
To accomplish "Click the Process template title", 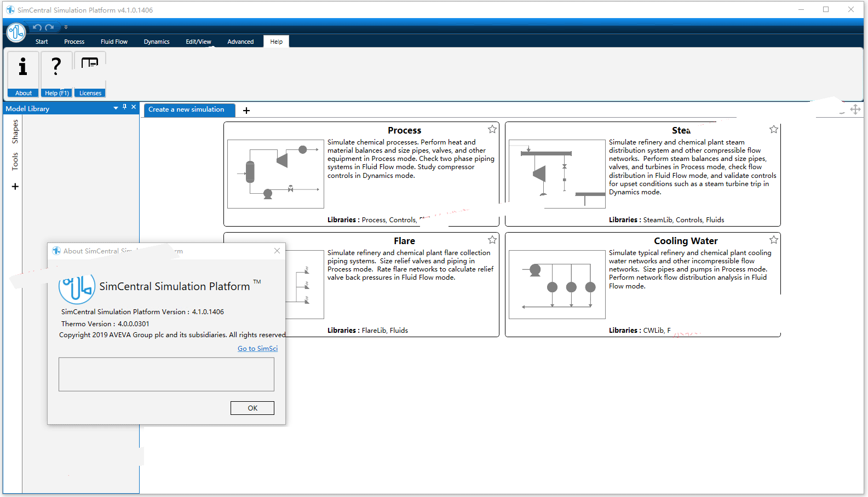I will pos(404,130).
